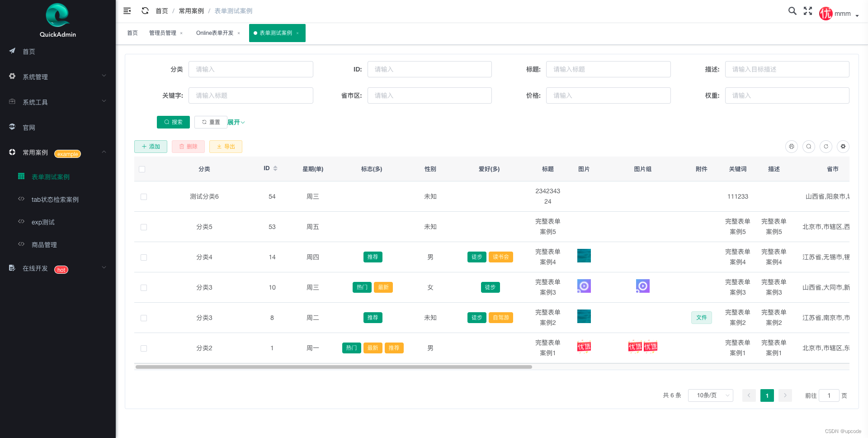Viewport: 868px width, 438px height.
Task: Expand more search fields with 展开
Action: tap(236, 122)
